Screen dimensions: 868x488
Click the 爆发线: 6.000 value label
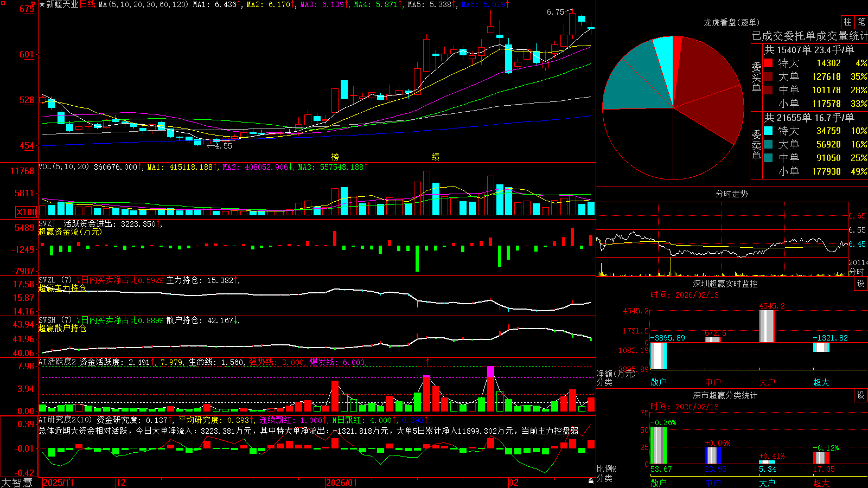coord(337,362)
